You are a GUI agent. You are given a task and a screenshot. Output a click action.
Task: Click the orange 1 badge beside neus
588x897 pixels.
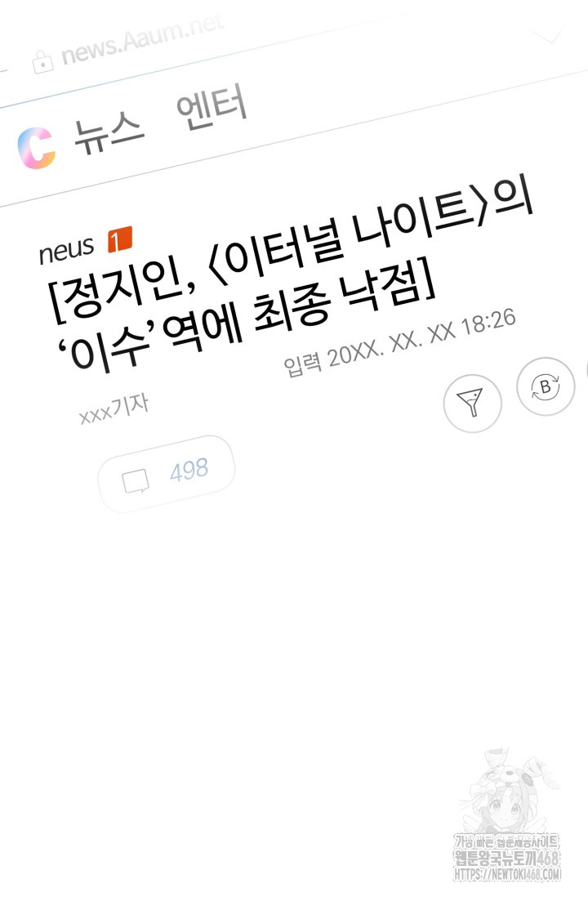pyautogui.click(x=120, y=239)
